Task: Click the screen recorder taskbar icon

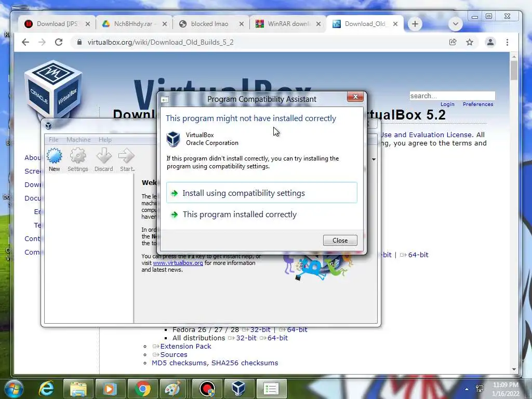Action: pos(207,389)
